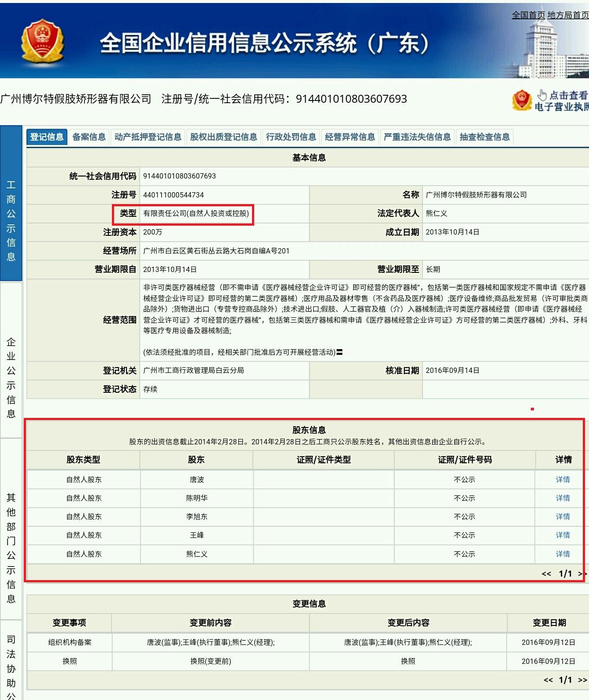This screenshot has width=589, height=700.
Task: Select the 登记信息 tab
Action: coord(47,137)
